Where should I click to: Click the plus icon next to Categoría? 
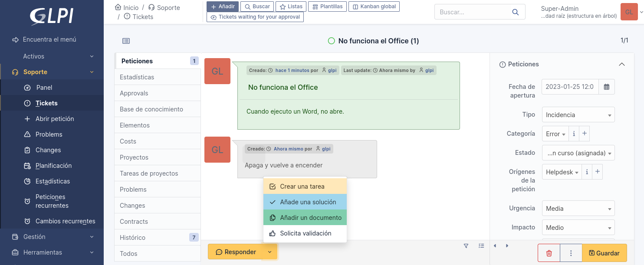pos(585,134)
